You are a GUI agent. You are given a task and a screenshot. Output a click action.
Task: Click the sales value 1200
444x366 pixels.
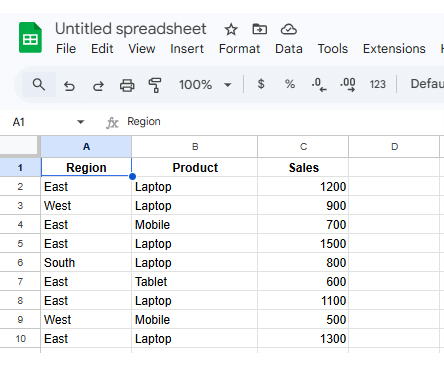point(303,186)
